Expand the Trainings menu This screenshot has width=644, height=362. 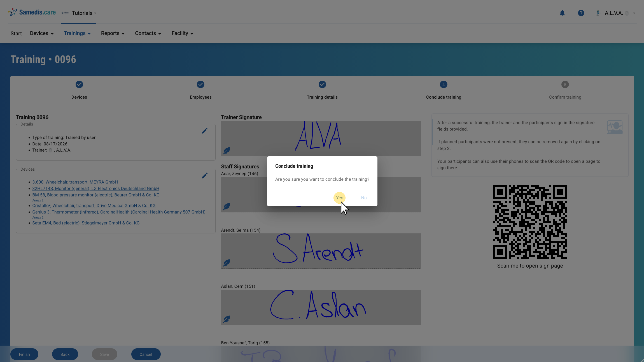pyautogui.click(x=77, y=33)
